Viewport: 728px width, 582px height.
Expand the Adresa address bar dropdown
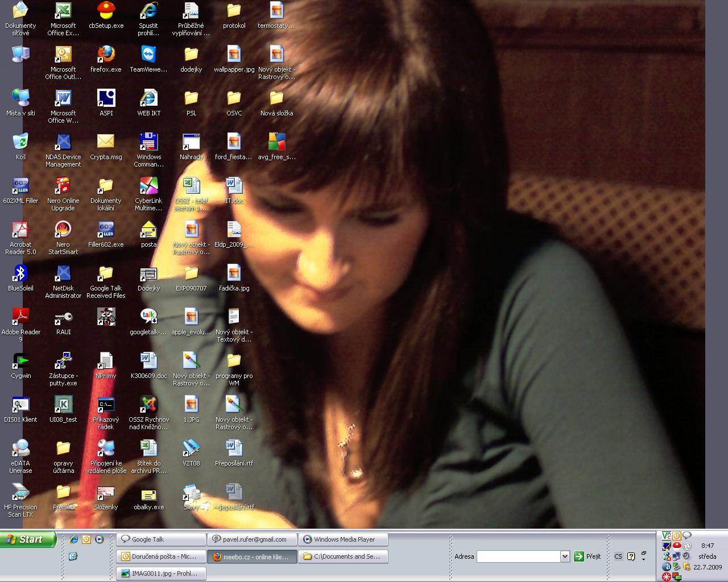click(x=565, y=556)
